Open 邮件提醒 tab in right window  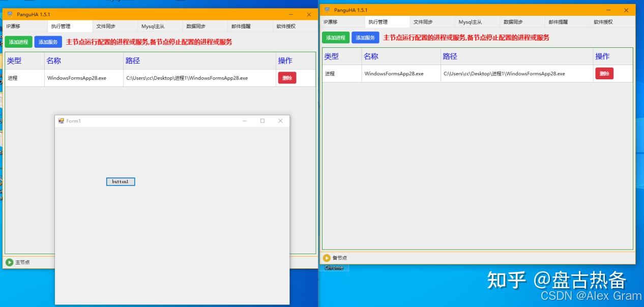point(558,22)
